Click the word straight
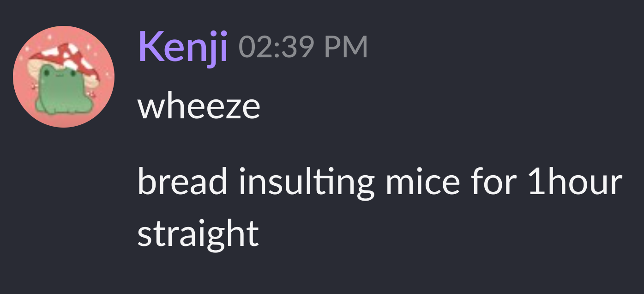This screenshot has height=294, width=644. point(198,233)
